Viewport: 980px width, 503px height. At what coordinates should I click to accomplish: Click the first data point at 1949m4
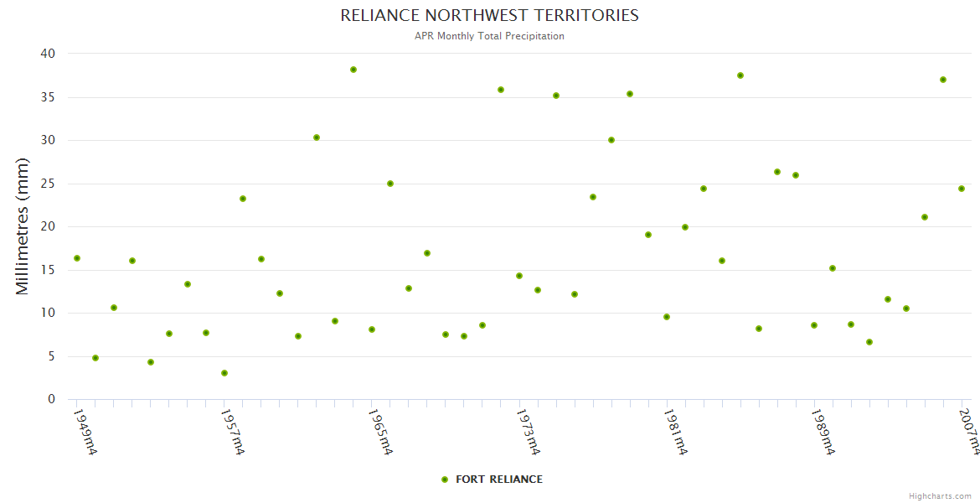click(x=77, y=258)
